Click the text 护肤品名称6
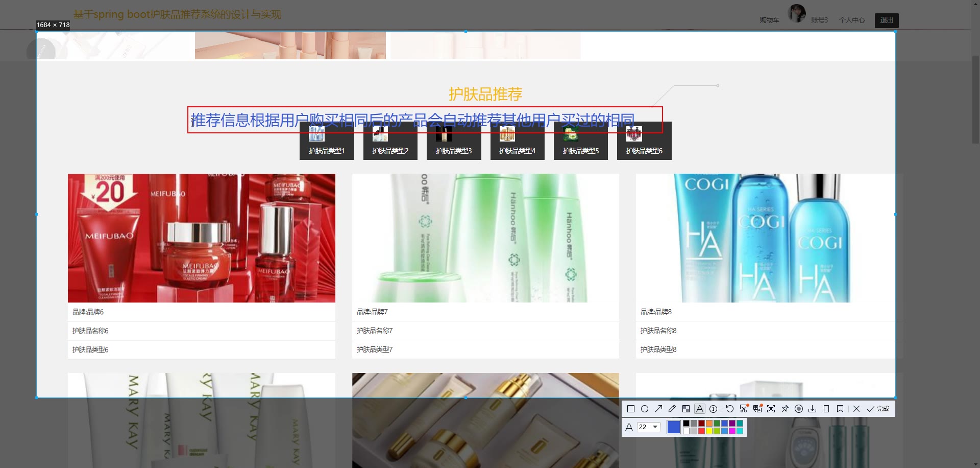Image resolution: width=980 pixels, height=468 pixels. 90,331
